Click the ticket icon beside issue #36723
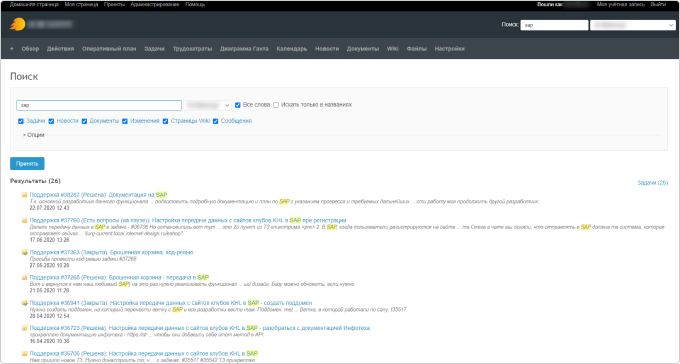The height and width of the screenshot is (364, 680). (25, 328)
